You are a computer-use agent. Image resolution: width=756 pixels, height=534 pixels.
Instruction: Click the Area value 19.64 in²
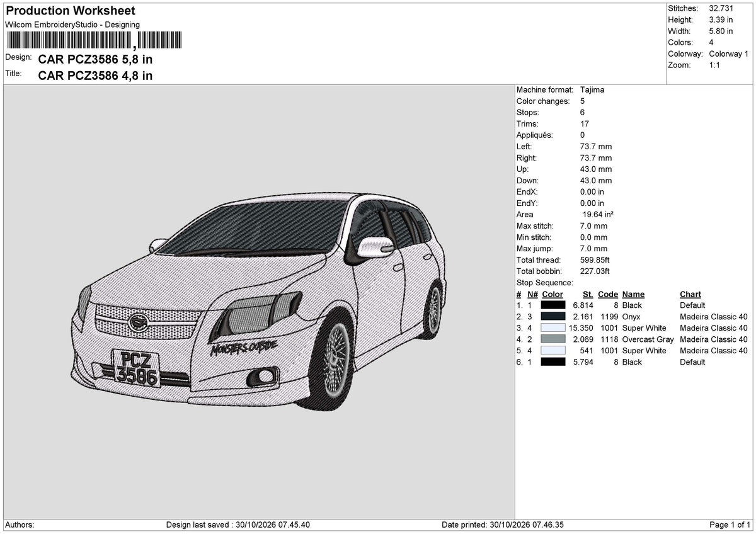coord(598,214)
